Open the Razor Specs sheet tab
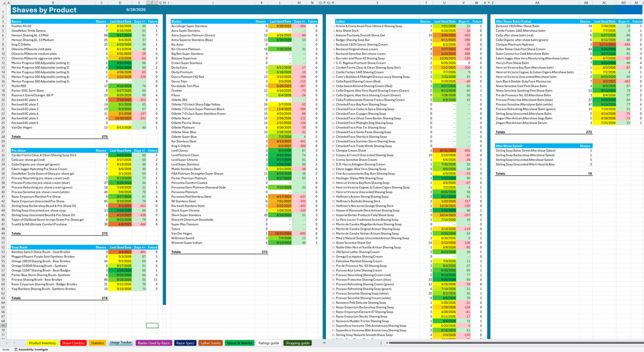 [x=185, y=343]
